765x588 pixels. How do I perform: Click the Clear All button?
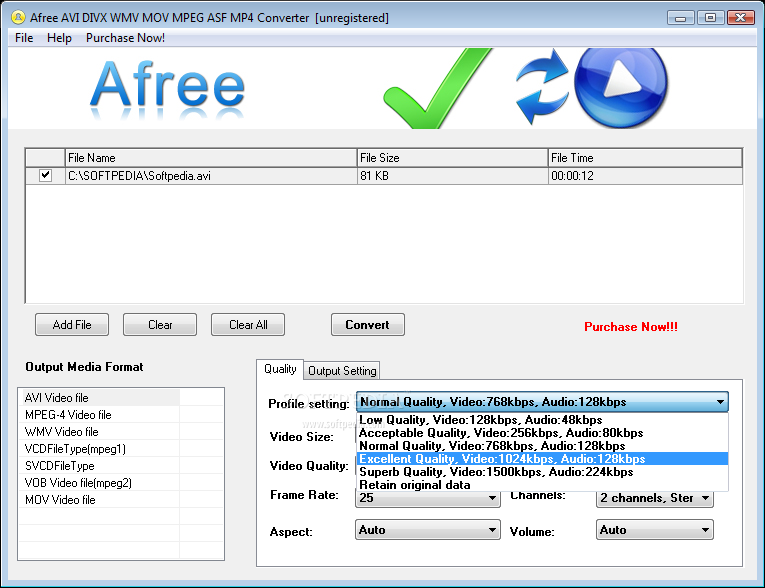point(248,324)
